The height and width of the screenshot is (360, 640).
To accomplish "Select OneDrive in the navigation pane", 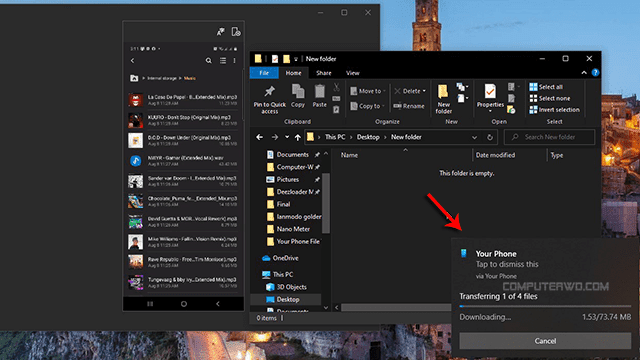I will (280, 258).
